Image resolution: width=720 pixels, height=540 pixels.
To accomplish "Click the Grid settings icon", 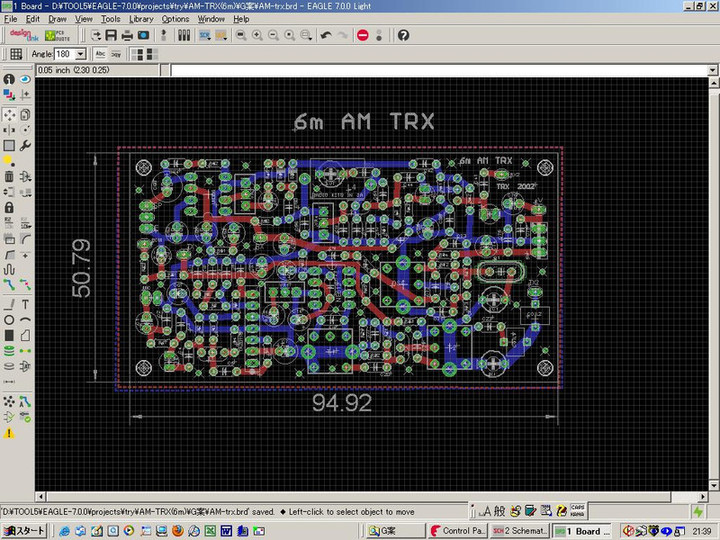I will (16, 54).
